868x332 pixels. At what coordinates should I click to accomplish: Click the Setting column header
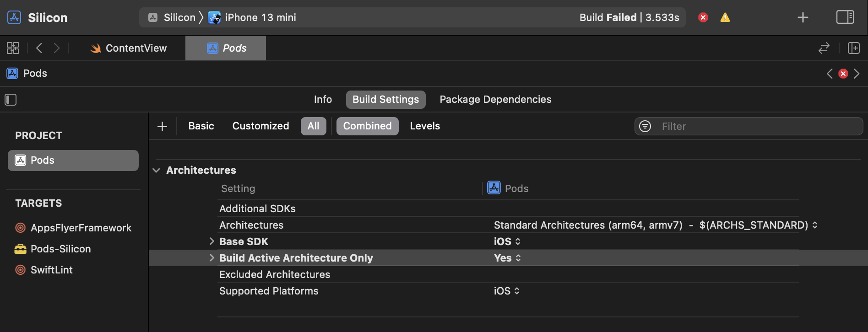238,188
